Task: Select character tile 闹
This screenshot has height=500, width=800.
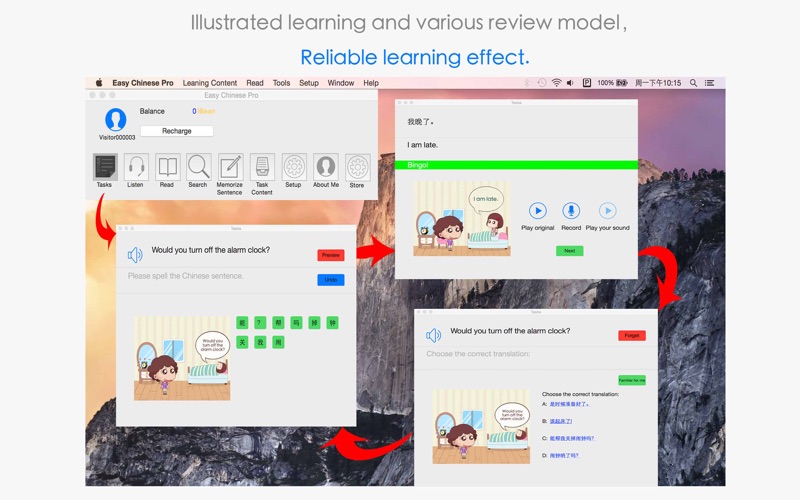Action: [x=278, y=342]
